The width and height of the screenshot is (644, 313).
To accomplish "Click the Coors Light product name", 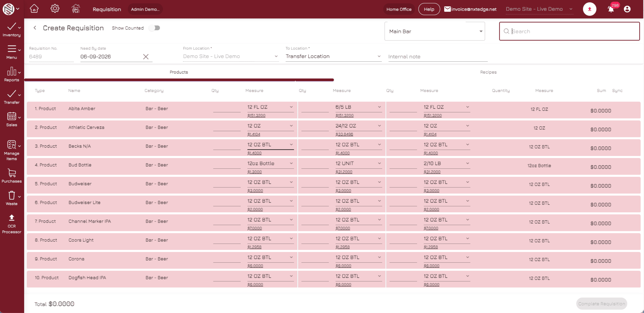I will tap(81, 240).
